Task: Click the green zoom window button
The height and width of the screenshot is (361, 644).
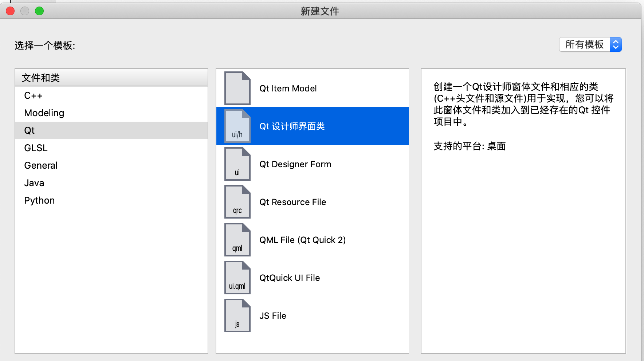Action: click(39, 11)
